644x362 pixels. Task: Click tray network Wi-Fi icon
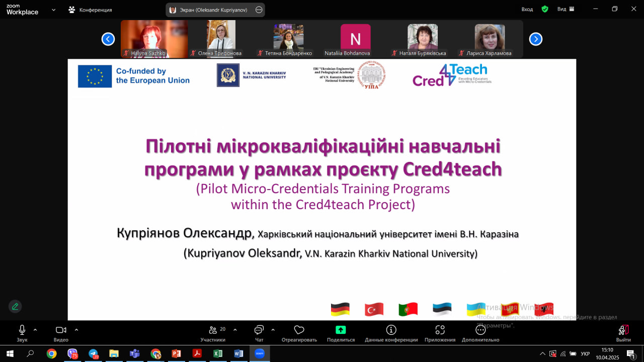pos(563,354)
